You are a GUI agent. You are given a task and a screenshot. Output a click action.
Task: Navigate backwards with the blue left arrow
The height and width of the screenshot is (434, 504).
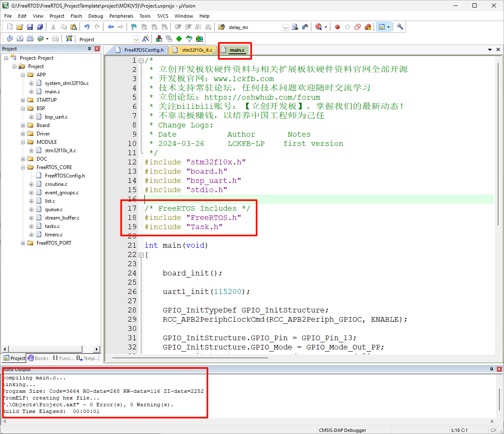111,27
